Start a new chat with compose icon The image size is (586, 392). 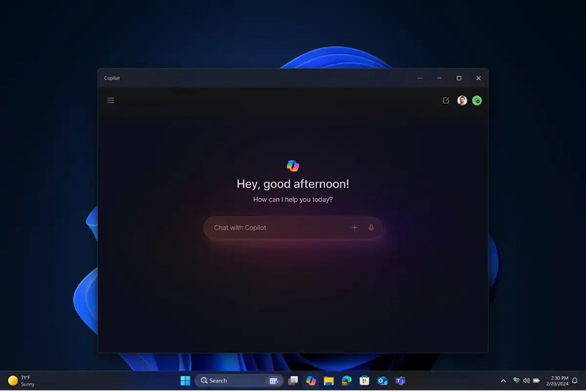coord(446,100)
